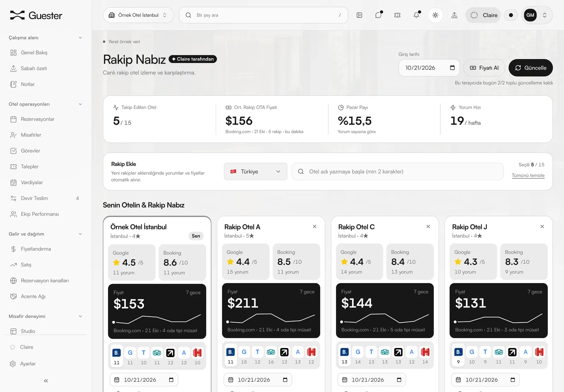564x392 pixels.
Task: Open the Türkiye country dropdown
Action: click(256, 171)
